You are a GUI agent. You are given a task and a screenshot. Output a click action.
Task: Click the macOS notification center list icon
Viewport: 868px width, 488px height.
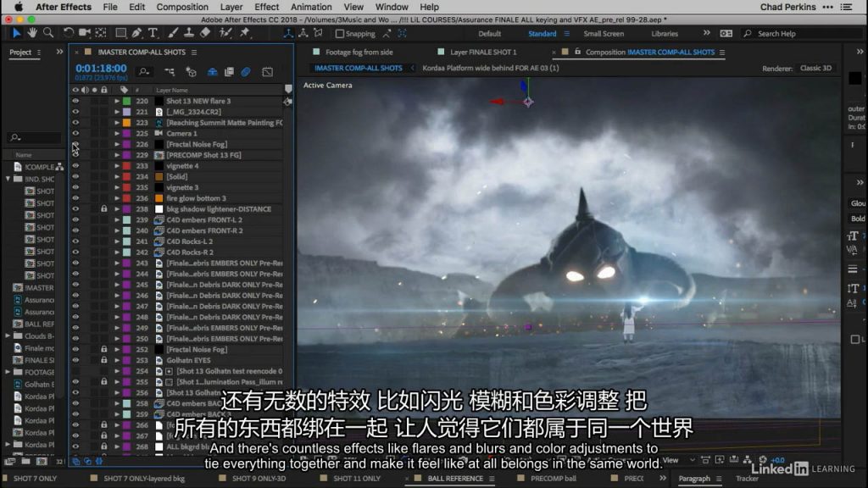click(847, 7)
